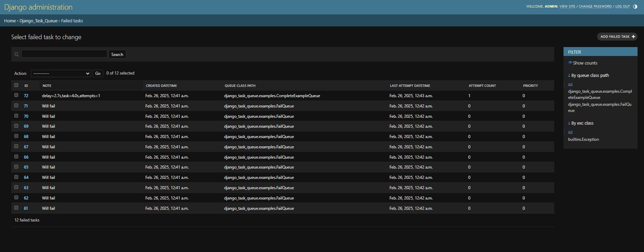Mark the checkbox for task 61
The height and width of the screenshot is (252, 644).
16,208
